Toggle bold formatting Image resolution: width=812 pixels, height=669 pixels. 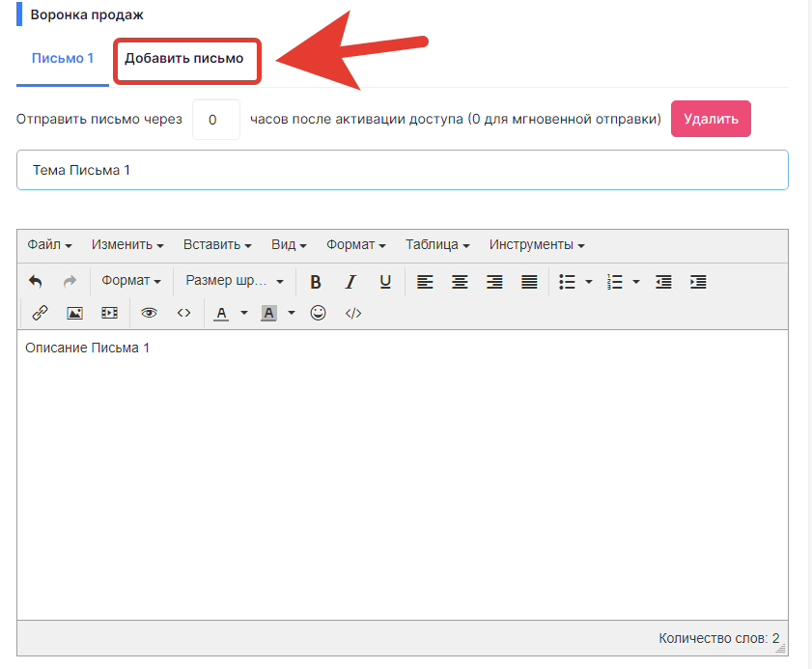point(316,282)
